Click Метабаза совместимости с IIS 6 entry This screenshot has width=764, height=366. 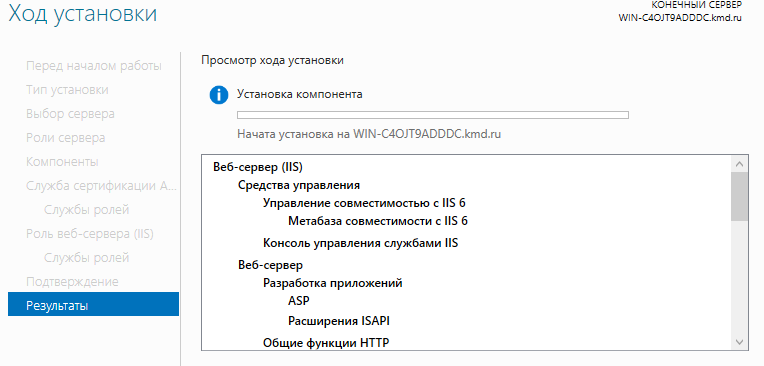coord(378,221)
